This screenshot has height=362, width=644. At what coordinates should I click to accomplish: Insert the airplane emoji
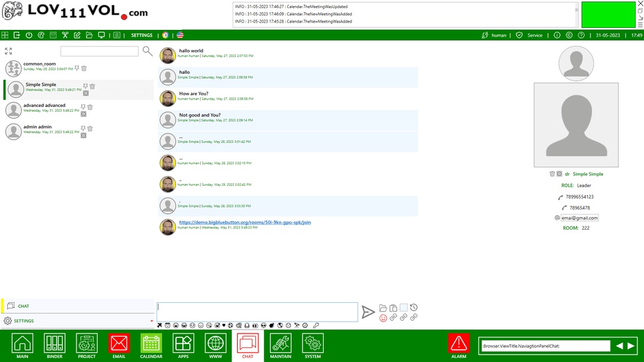pyautogui.click(x=160, y=325)
